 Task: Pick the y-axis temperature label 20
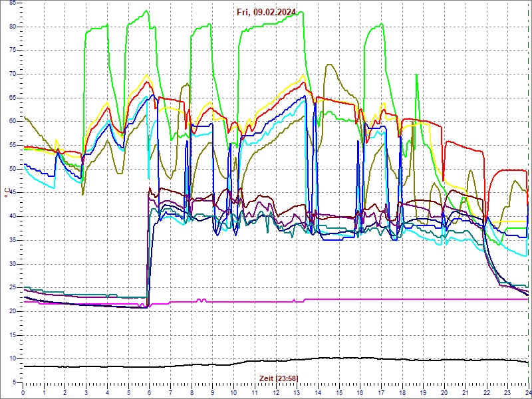(13, 311)
